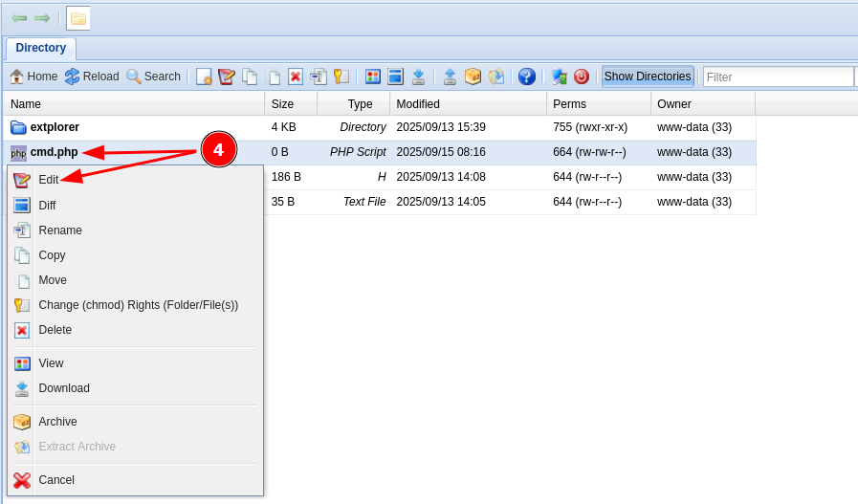The width and height of the screenshot is (858, 504).
Task: Click the red X delete toolbar icon
Action: tap(296, 77)
